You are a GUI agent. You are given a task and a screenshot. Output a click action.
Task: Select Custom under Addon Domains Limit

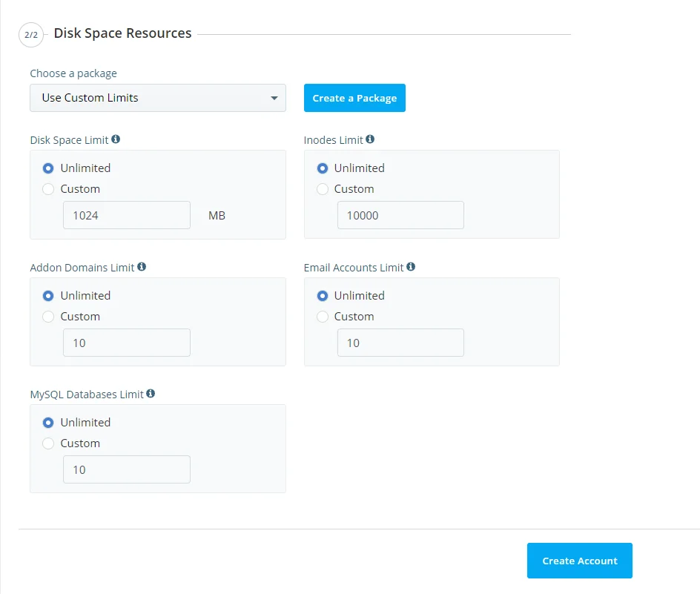48,317
